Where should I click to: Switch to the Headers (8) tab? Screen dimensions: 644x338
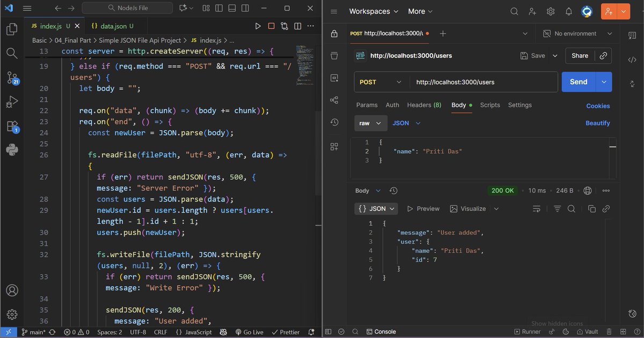pyautogui.click(x=424, y=105)
